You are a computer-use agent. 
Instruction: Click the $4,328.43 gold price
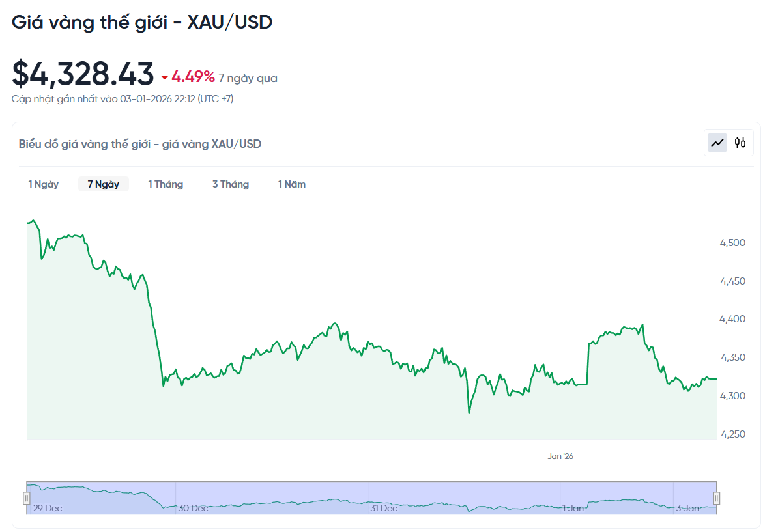coord(83,74)
